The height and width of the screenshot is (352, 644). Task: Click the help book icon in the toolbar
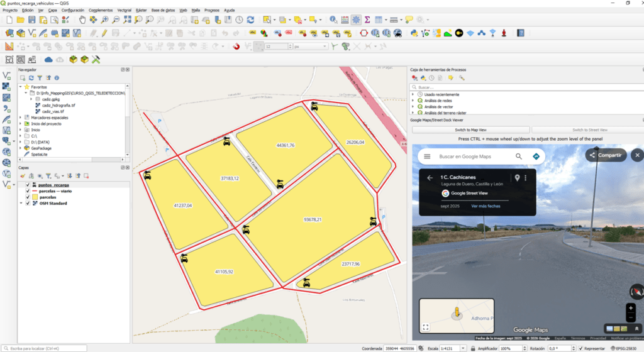(521, 33)
